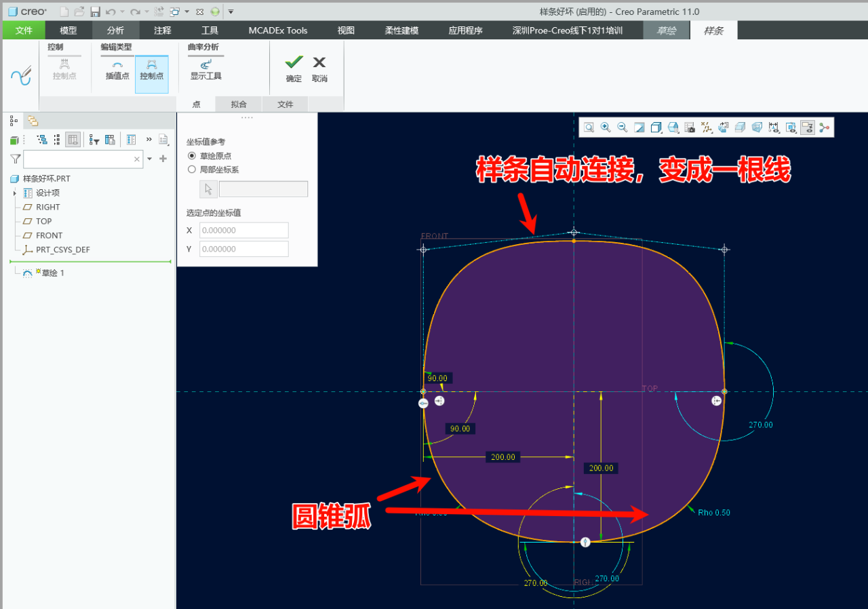Toggle the 控制点 edit type button
The height and width of the screenshot is (609, 868).
pyautogui.click(x=151, y=69)
